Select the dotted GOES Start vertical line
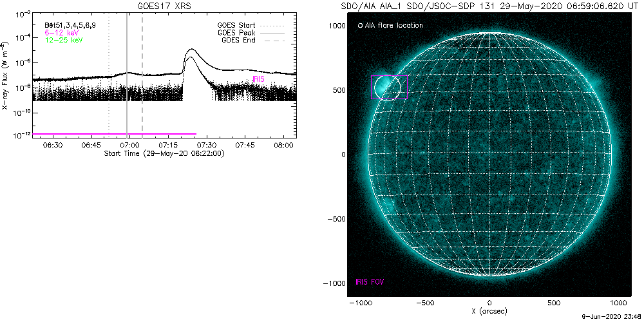The image size is (644, 322). [109, 71]
